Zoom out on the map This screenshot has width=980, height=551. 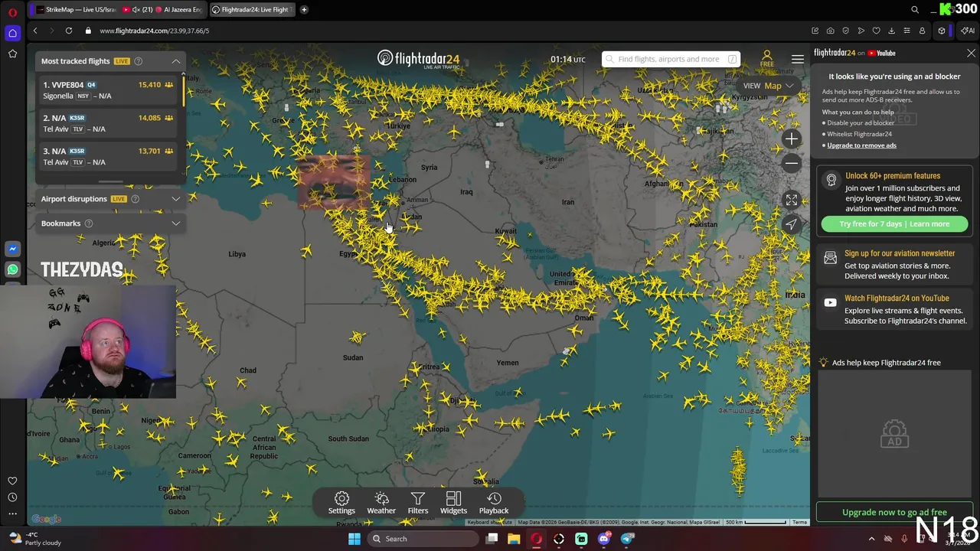pos(792,163)
